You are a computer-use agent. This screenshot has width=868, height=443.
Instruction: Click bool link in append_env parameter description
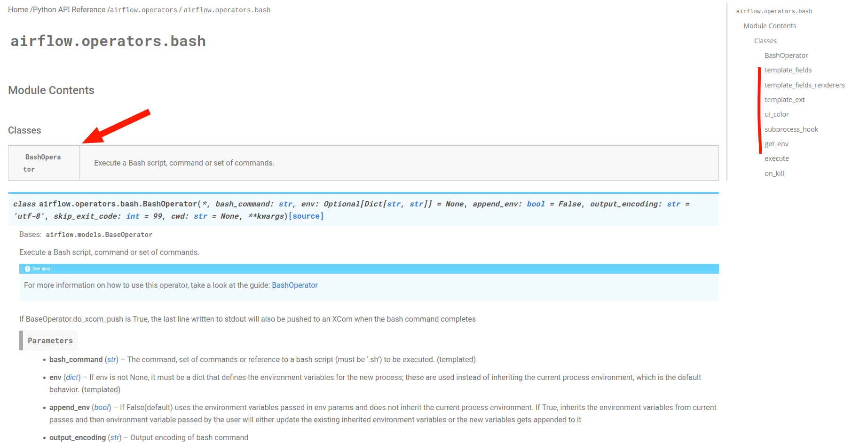[x=102, y=408]
